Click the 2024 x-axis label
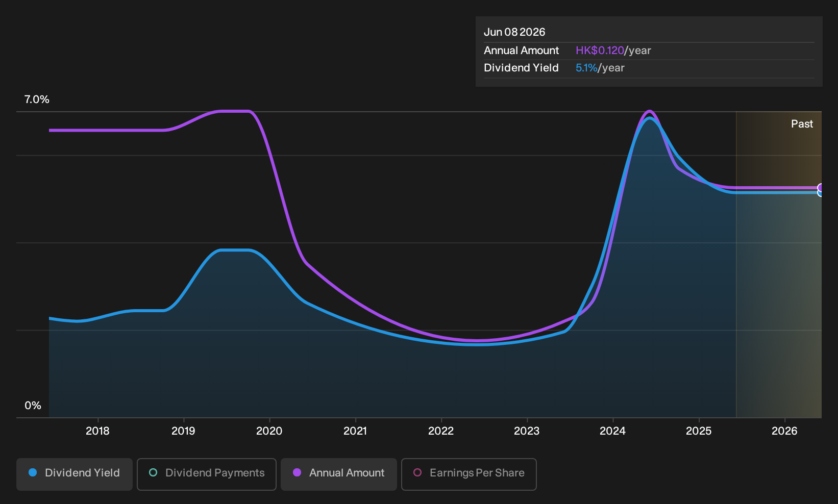Image resolution: width=838 pixels, height=504 pixels. point(612,431)
